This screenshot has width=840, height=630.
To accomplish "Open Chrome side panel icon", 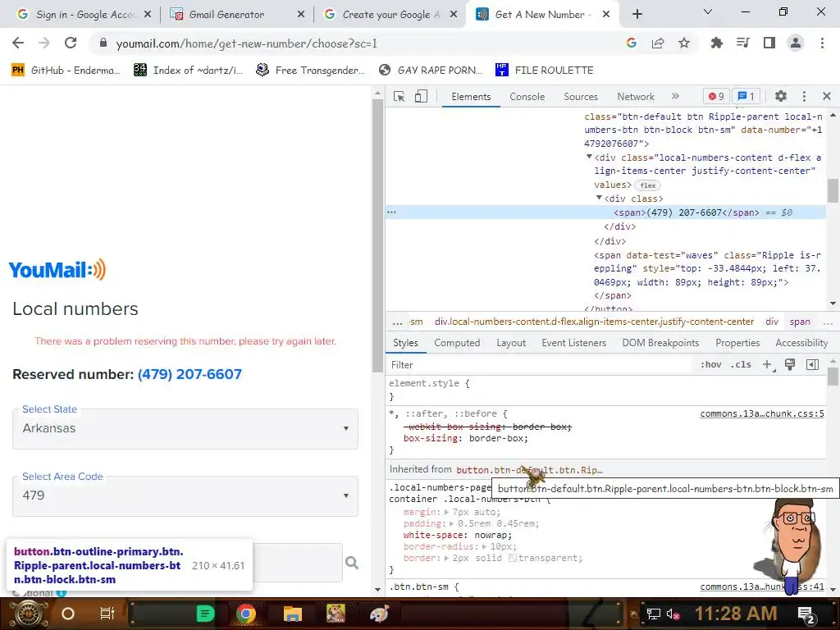I will [x=769, y=43].
